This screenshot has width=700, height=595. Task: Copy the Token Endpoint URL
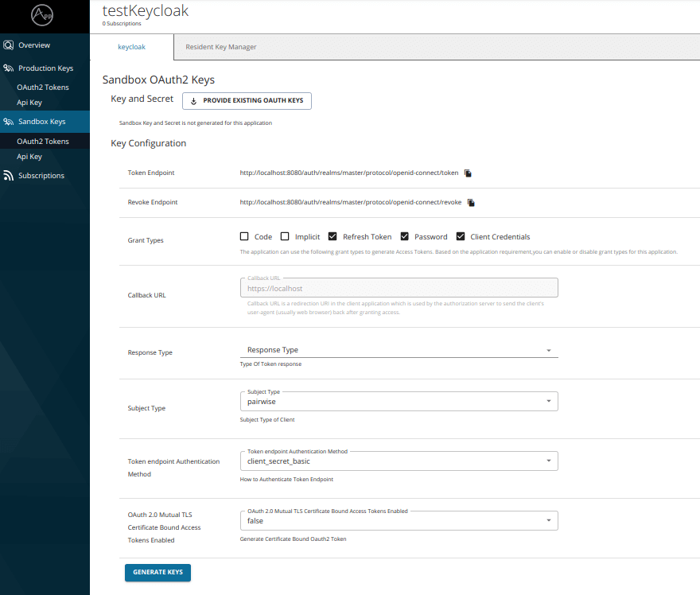pyautogui.click(x=468, y=173)
